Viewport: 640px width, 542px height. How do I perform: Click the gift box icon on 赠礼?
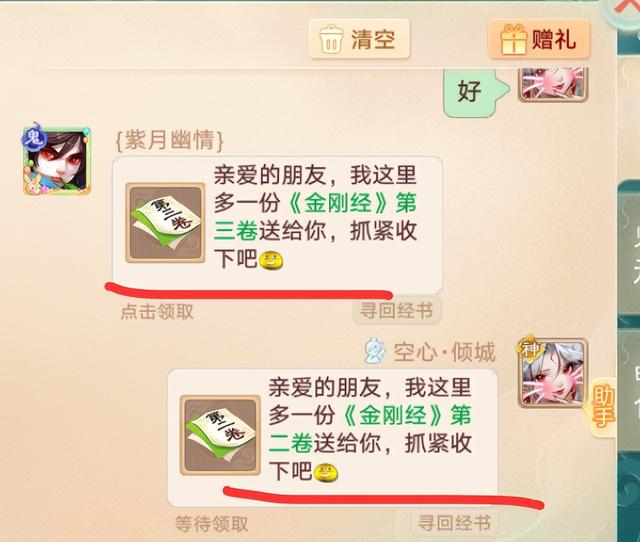[x=513, y=39]
